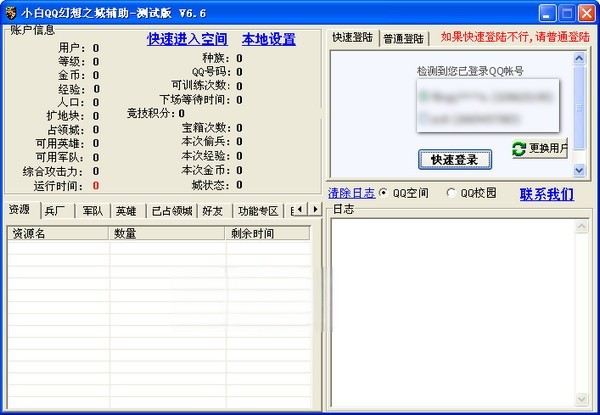Open the 本地设置 link

pos(269,39)
